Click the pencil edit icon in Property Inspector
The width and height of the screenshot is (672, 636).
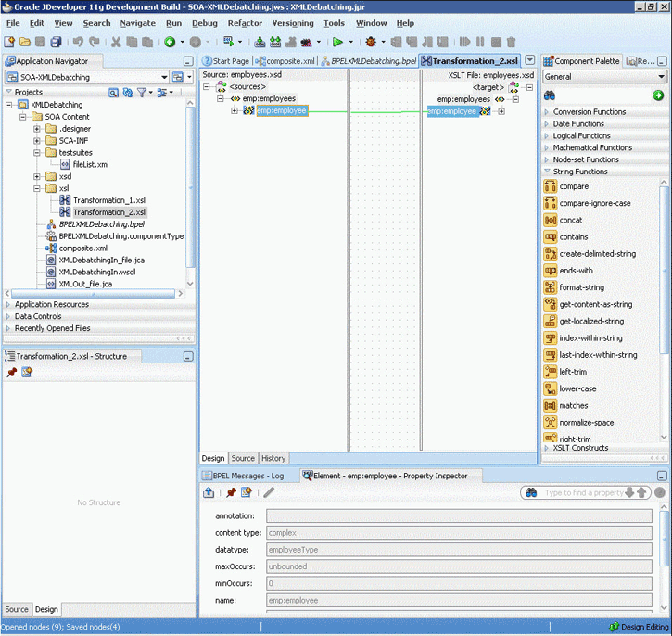pyautogui.click(x=269, y=492)
